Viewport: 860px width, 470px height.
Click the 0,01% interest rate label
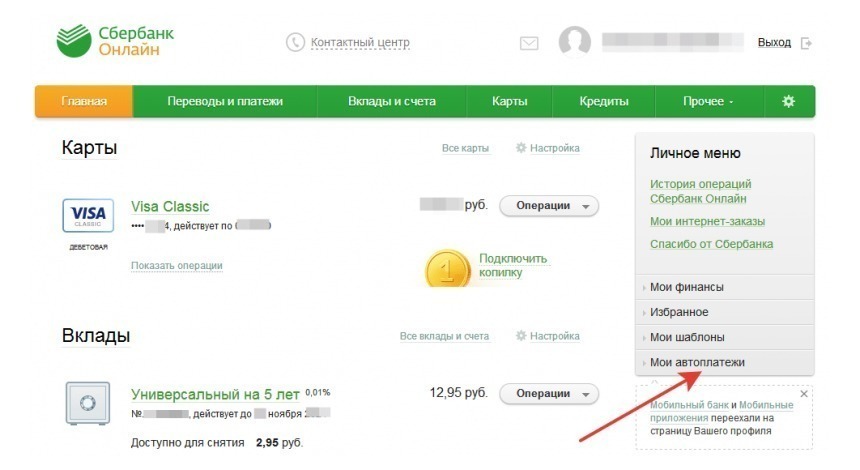[318, 392]
